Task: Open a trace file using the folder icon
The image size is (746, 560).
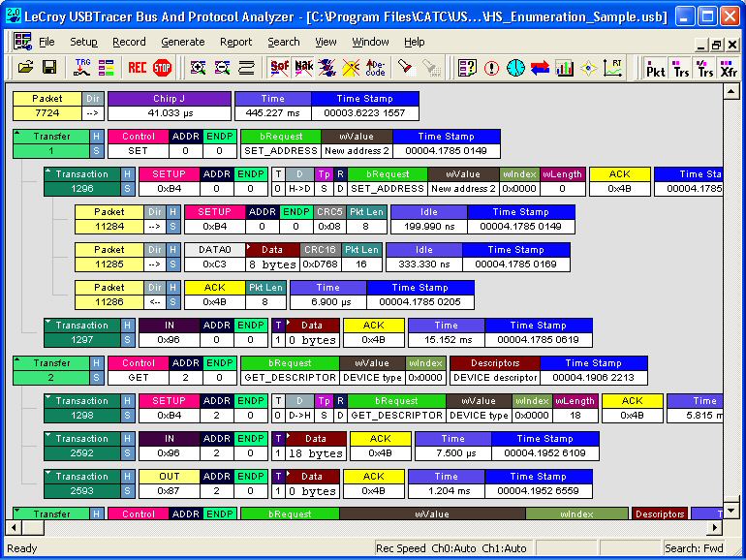Action: 26,68
